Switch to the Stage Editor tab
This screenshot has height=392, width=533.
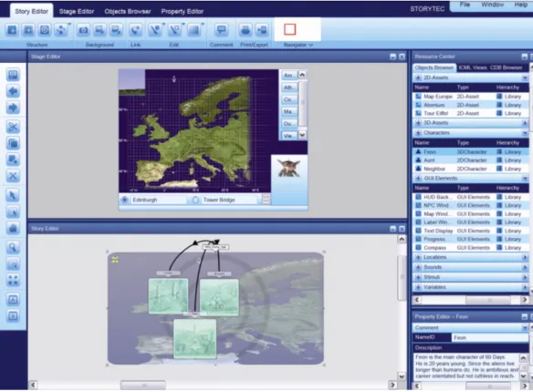[x=77, y=12]
